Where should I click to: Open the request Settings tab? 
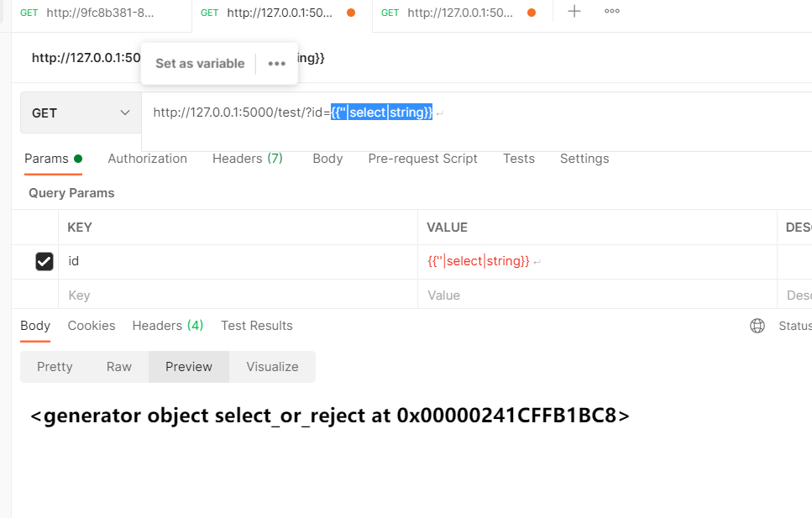click(584, 159)
